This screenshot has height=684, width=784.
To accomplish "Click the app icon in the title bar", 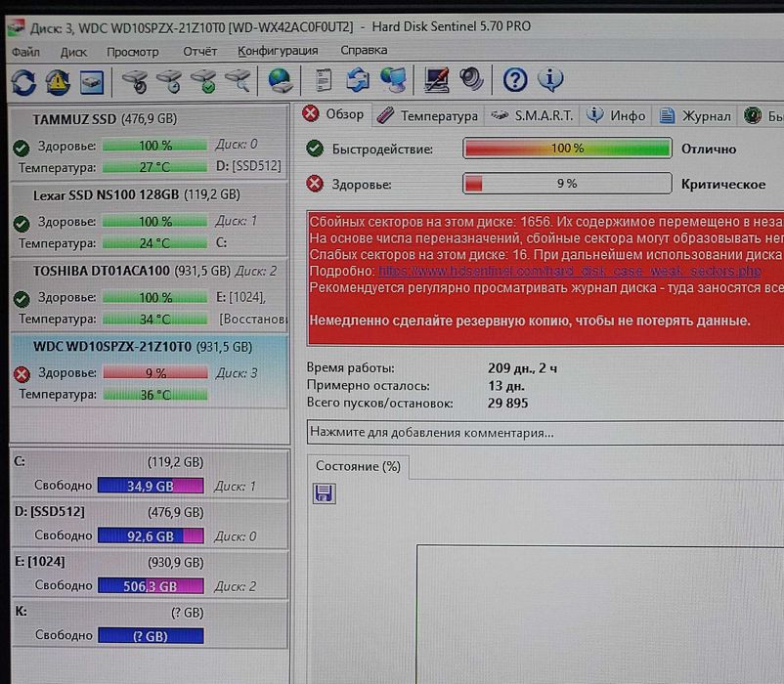I will point(17,28).
